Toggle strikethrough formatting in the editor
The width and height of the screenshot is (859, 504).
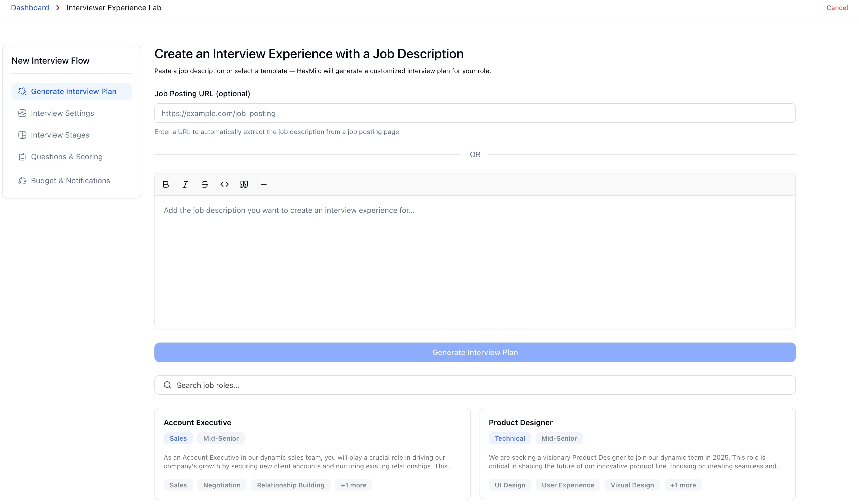tap(204, 184)
